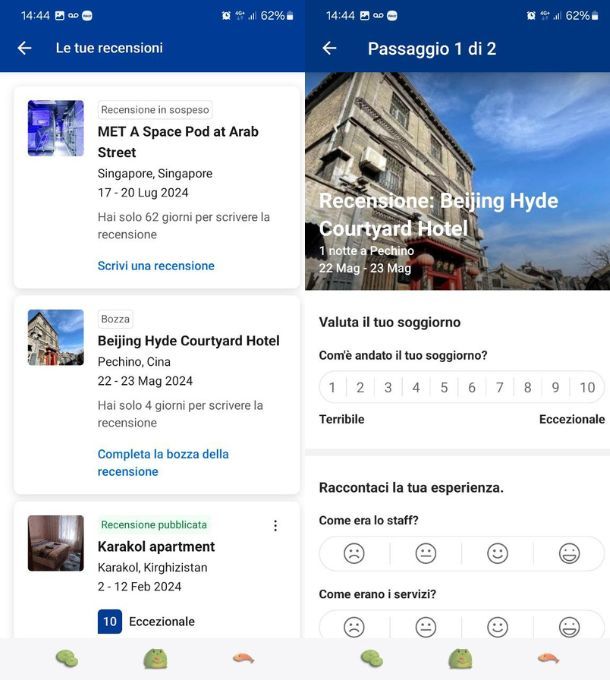Rate the staff with the smiling face
Image resolution: width=610 pixels, height=680 pixels.
click(497, 553)
